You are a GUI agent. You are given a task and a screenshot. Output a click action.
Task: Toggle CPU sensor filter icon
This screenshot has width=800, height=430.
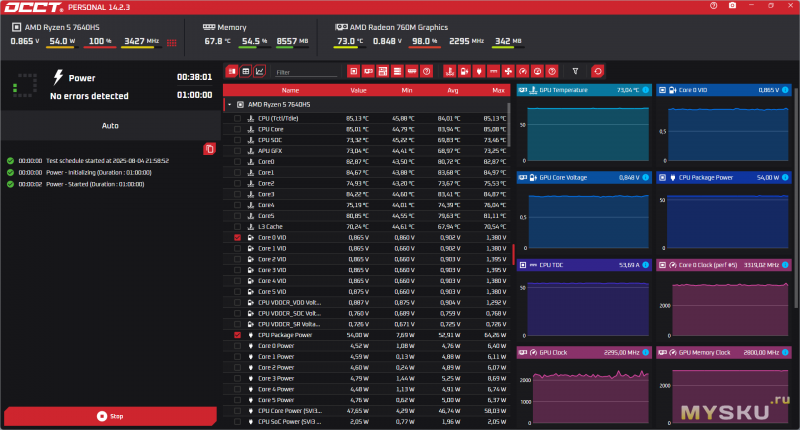click(x=353, y=71)
